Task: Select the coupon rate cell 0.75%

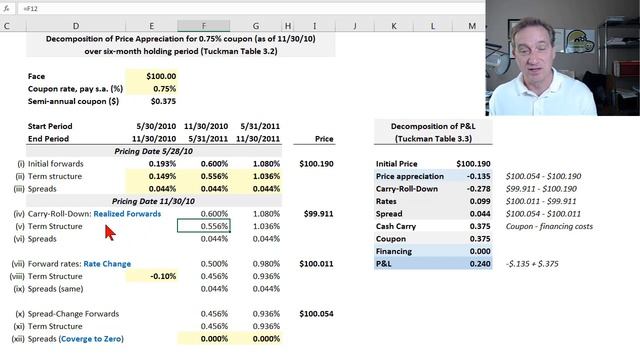Action: [x=152, y=89]
